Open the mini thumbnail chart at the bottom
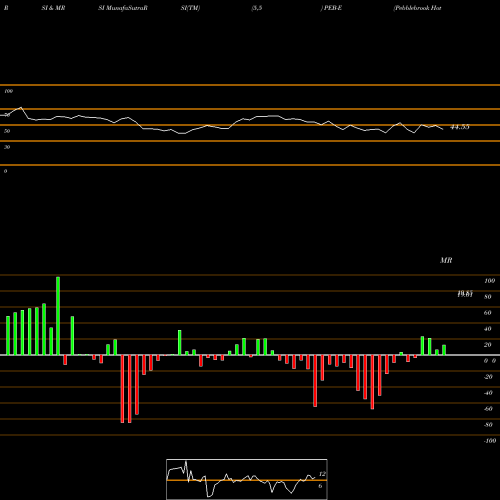 pyautogui.click(x=247, y=479)
